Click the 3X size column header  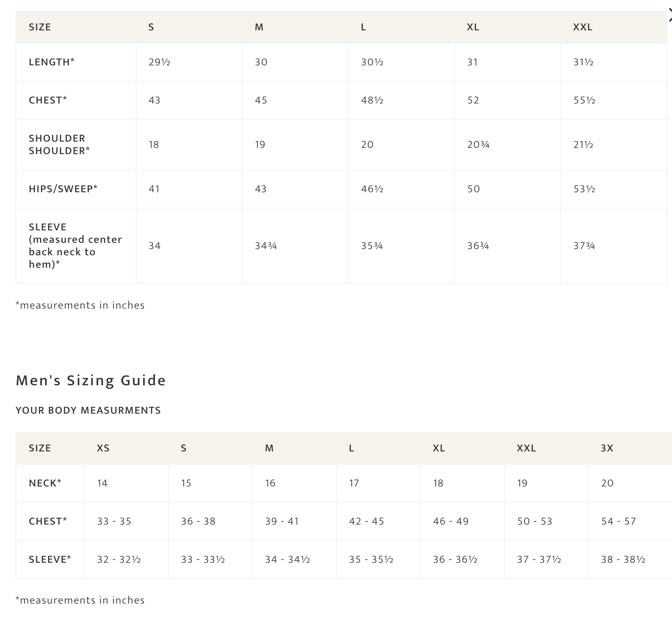click(607, 448)
